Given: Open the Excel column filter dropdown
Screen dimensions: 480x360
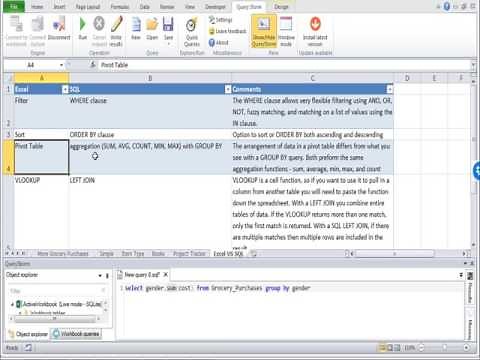Looking at the screenshot, I should click(65, 89).
